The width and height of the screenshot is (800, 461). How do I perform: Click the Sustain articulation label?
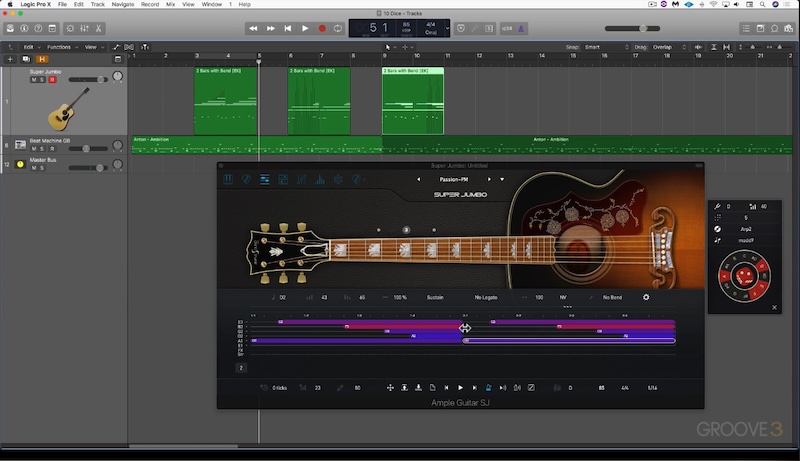(435, 297)
